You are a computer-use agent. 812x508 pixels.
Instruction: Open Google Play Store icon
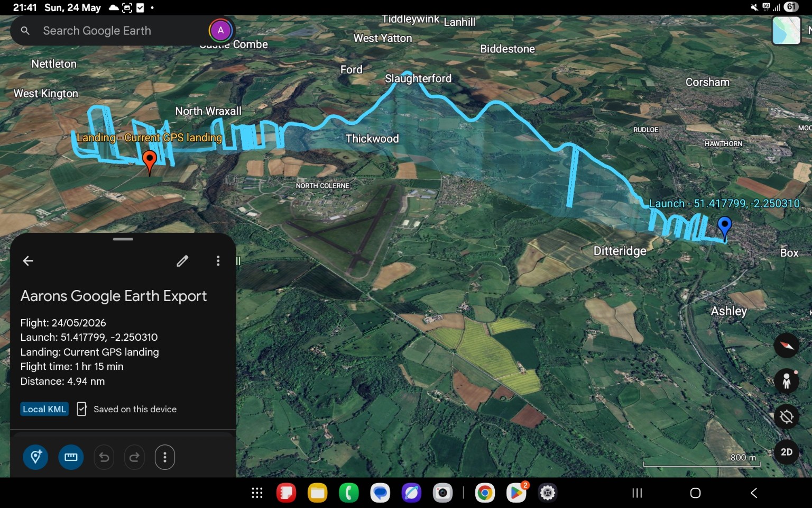(516, 493)
